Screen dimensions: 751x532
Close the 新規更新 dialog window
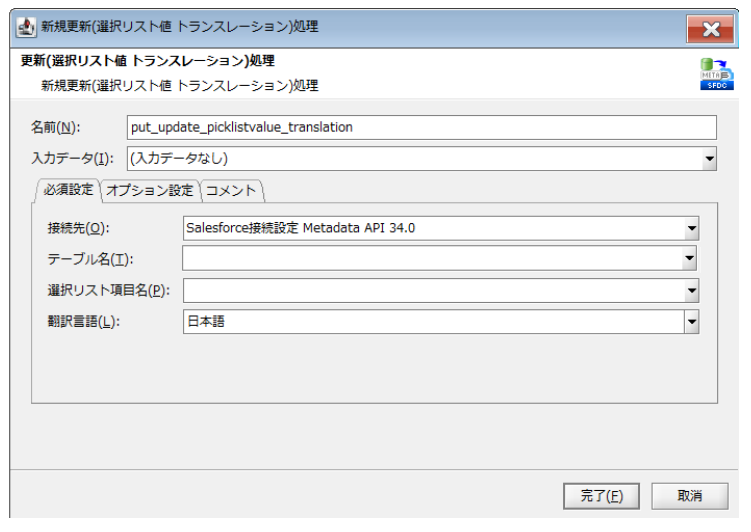click(711, 28)
